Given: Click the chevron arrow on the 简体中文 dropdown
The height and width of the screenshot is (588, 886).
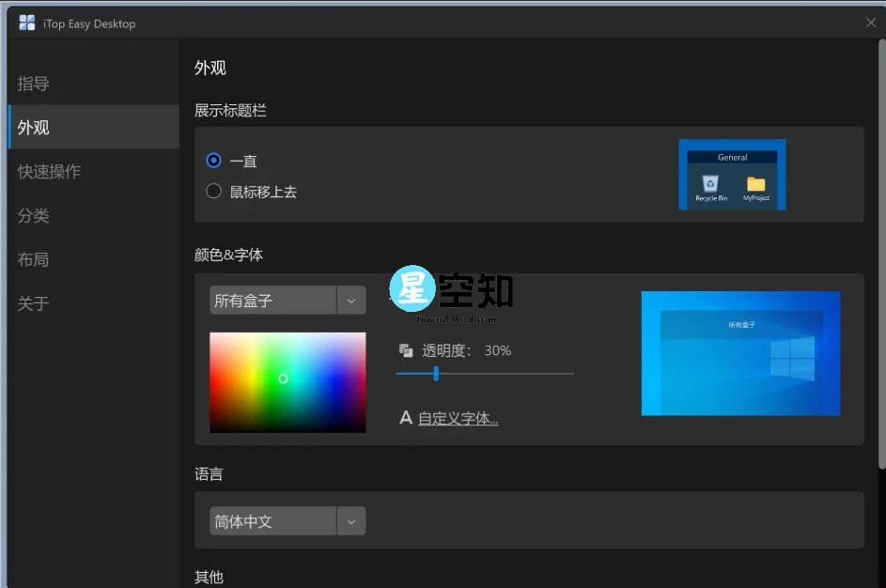Looking at the screenshot, I should [x=351, y=520].
